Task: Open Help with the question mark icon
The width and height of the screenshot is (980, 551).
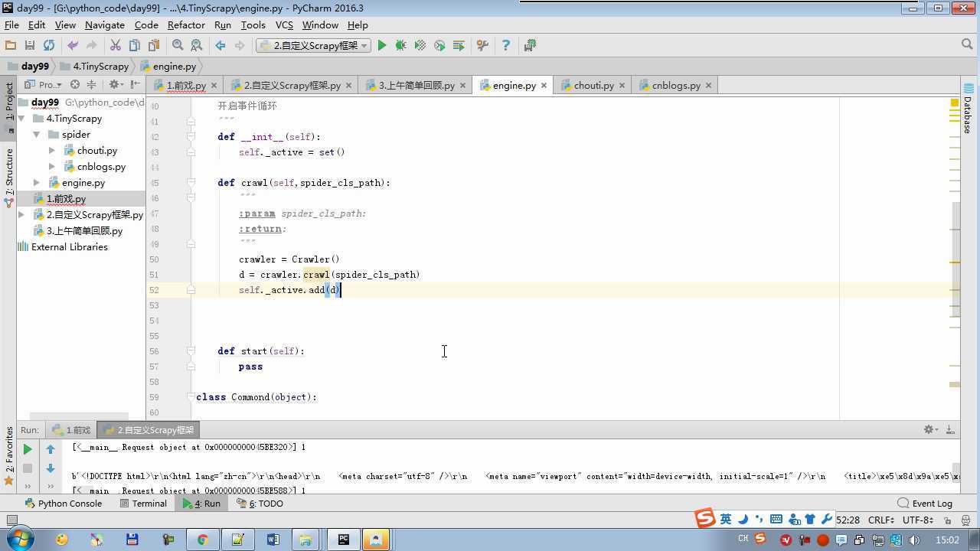Action: pyautogui.click(x=505, y=46)
